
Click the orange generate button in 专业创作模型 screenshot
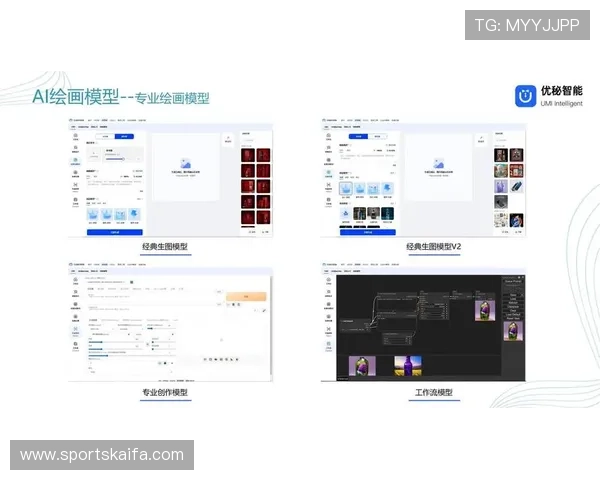point(246,296)
